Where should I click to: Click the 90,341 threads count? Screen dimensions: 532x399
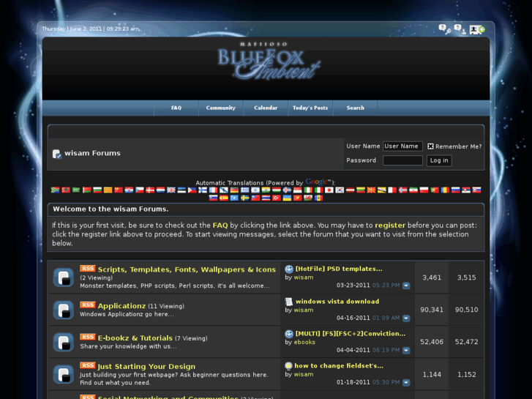tap(432, 310)
